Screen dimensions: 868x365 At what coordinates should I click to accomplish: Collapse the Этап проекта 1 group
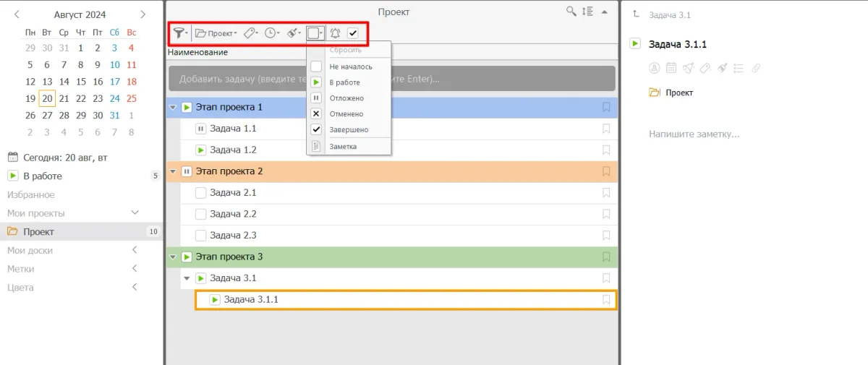pos(172,108)
